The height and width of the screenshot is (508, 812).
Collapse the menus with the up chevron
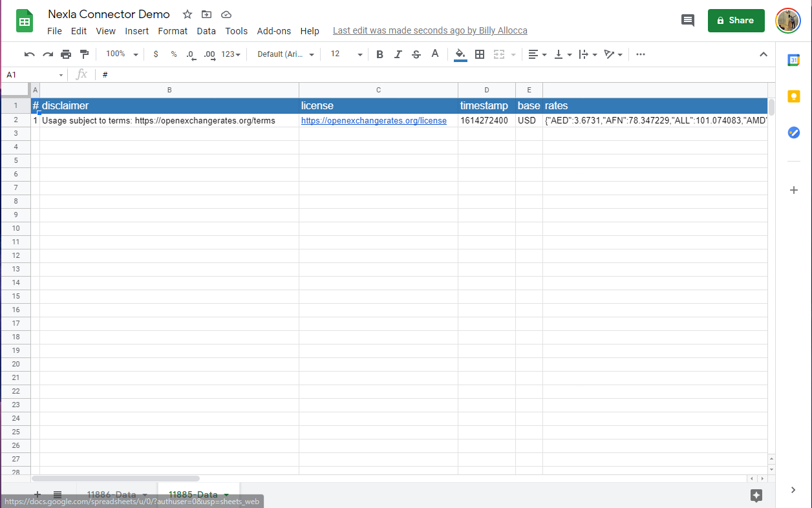click(764, 54)
